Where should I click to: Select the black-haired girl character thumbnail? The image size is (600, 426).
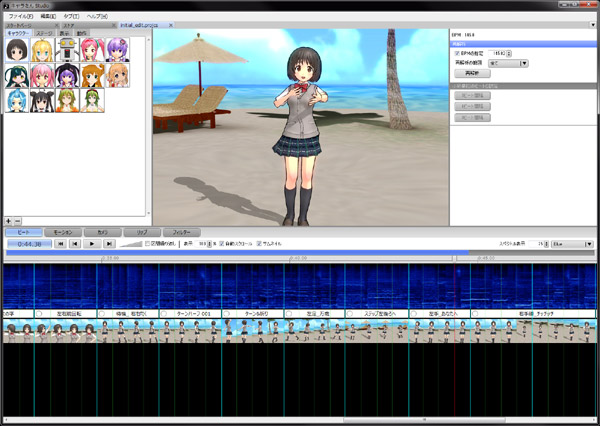16,50
